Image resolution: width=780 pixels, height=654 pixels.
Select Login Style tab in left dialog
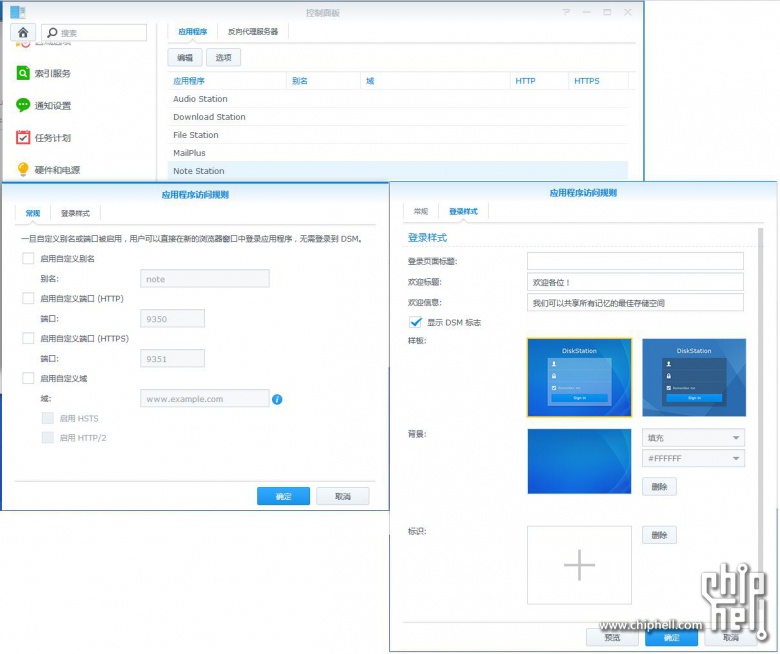[x=75, y=213]
